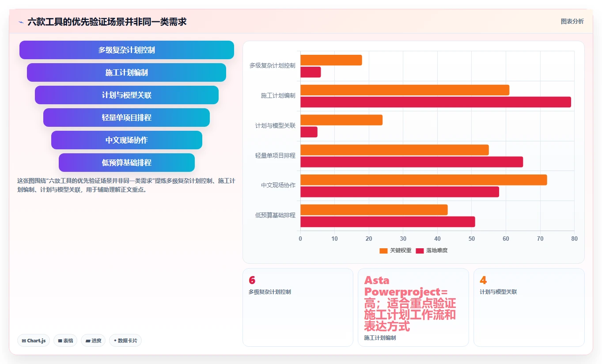Click the Chart.js tag

click(34, 341)
